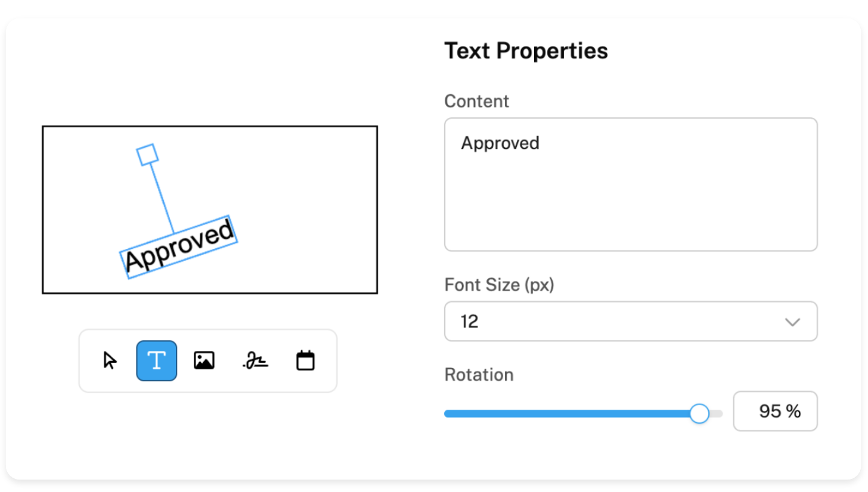Click the square rotation handle on canvas
Viewport: 868px width, 492px height.
click(147, 154)
